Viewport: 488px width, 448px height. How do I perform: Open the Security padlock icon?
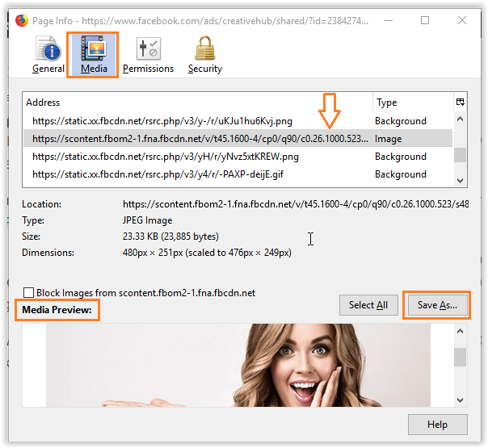coord(204,48)
